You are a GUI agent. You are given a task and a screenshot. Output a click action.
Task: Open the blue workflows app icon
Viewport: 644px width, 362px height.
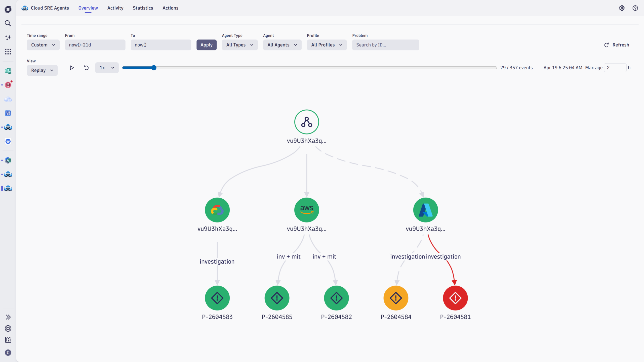8,113
